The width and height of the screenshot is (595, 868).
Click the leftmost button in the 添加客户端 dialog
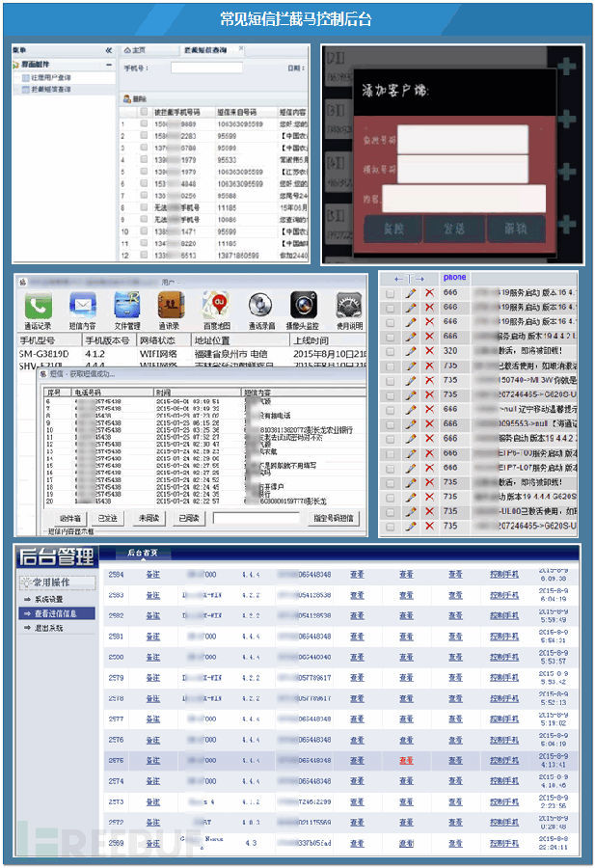tap(393, 229)
